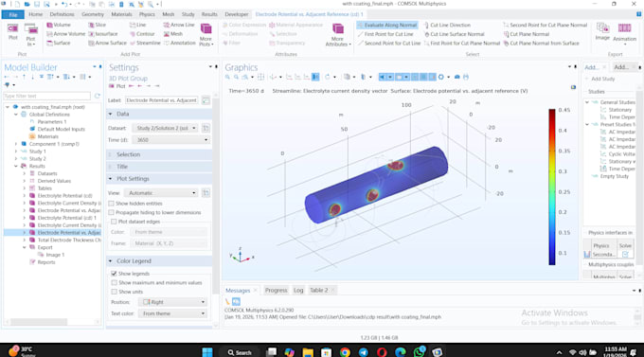Open the Log tab
The width and height of the screenshot is (644, 357).
click(298, 290)
